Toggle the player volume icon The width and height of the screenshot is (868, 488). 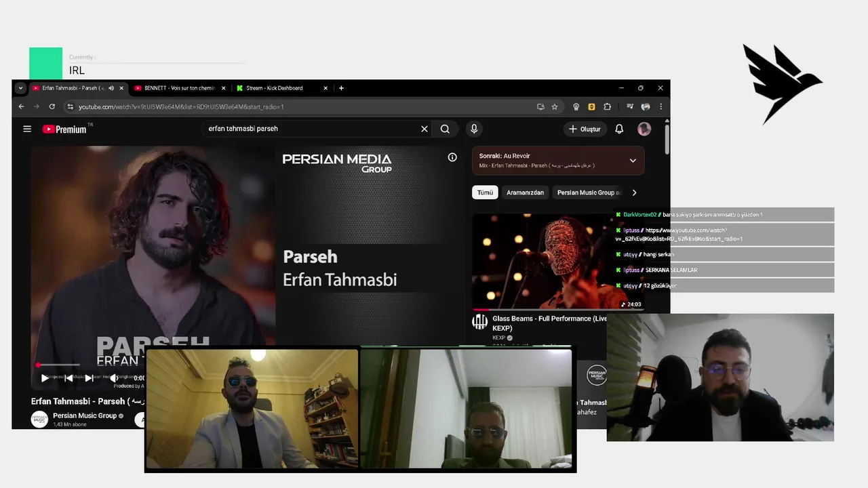tap(113, 378)
